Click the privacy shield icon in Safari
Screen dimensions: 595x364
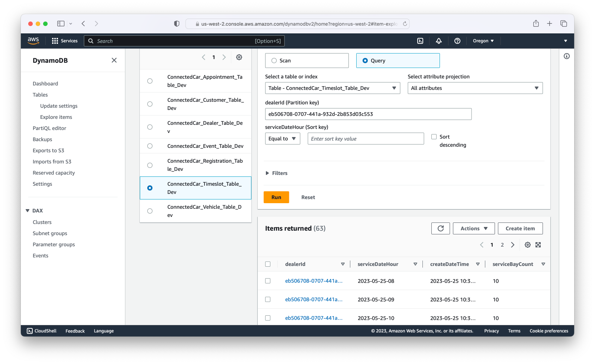click(177, 23)
